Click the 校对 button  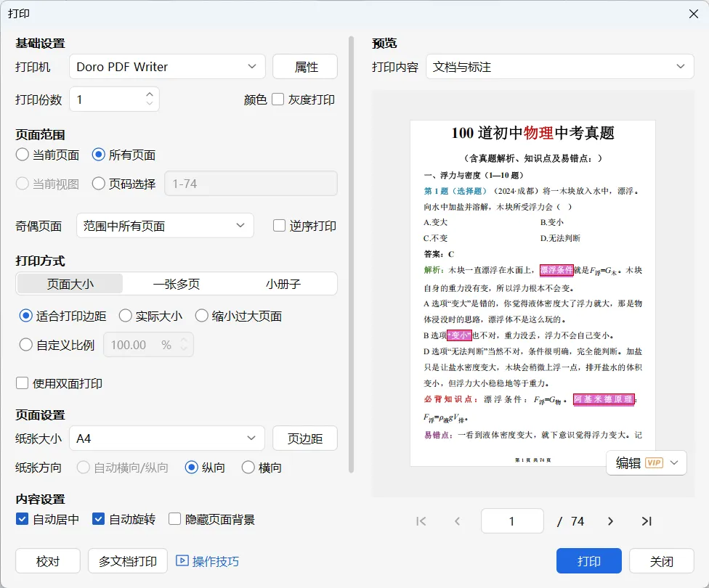click(48, 561)
